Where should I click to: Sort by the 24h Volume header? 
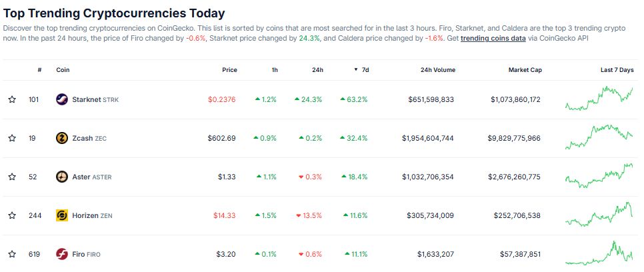point(437,70)
